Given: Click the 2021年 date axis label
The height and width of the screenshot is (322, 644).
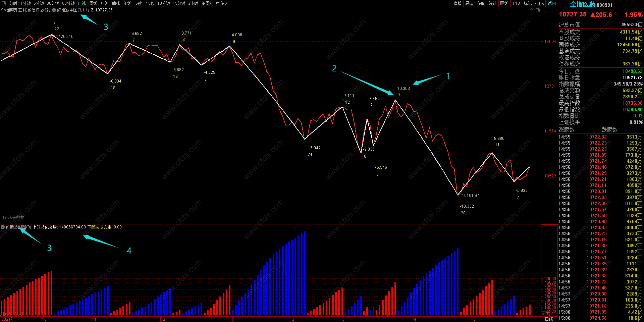Looking at the screenshot, I should point(8,319).
